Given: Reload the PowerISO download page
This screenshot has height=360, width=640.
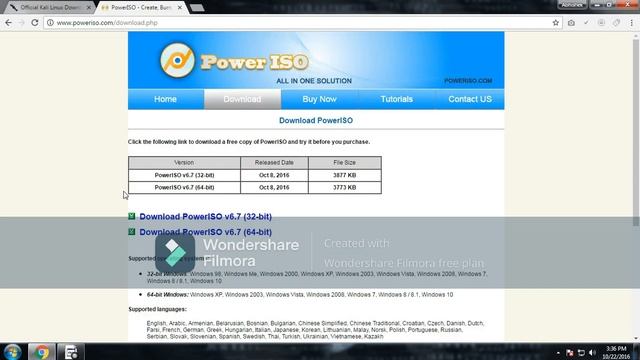Looking at the screenshot, I should coord(35,23).
